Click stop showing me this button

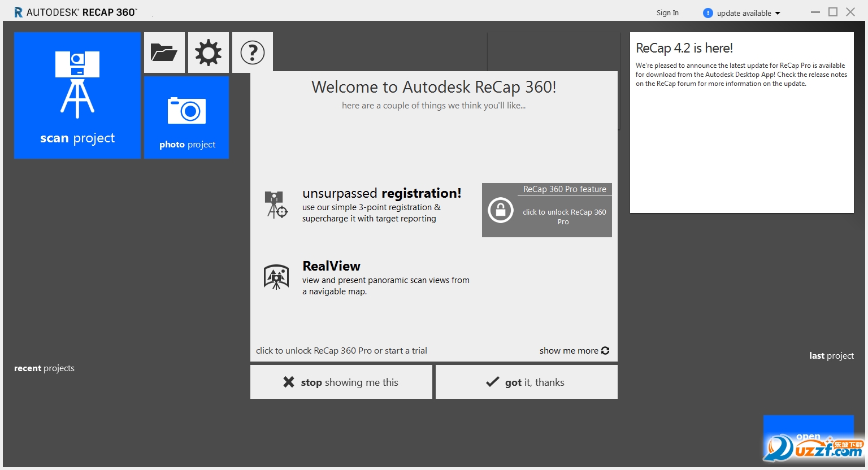[341, 382]
